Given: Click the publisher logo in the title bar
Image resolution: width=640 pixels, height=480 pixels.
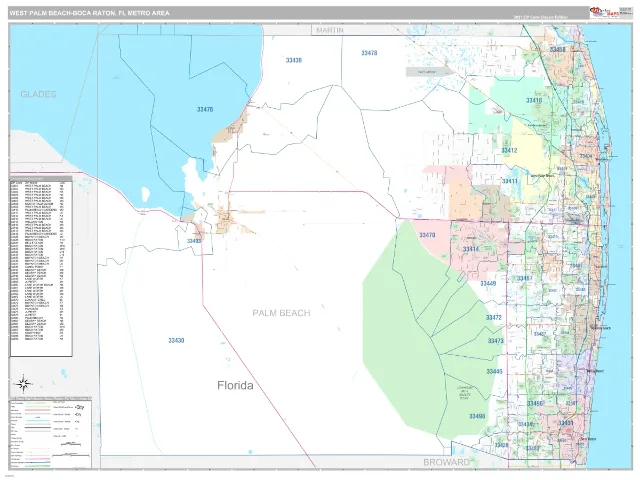Looking at the screenshot, I should coord(604,13).
